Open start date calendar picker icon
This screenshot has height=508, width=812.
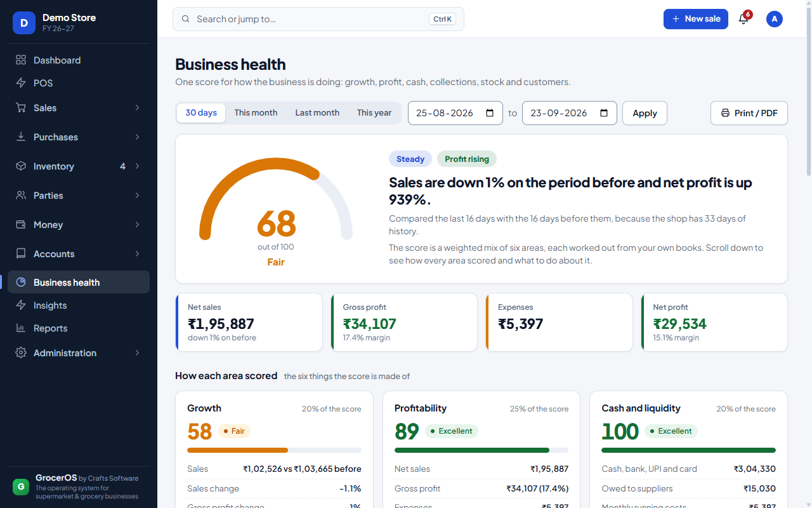click(x=490, y=113)
